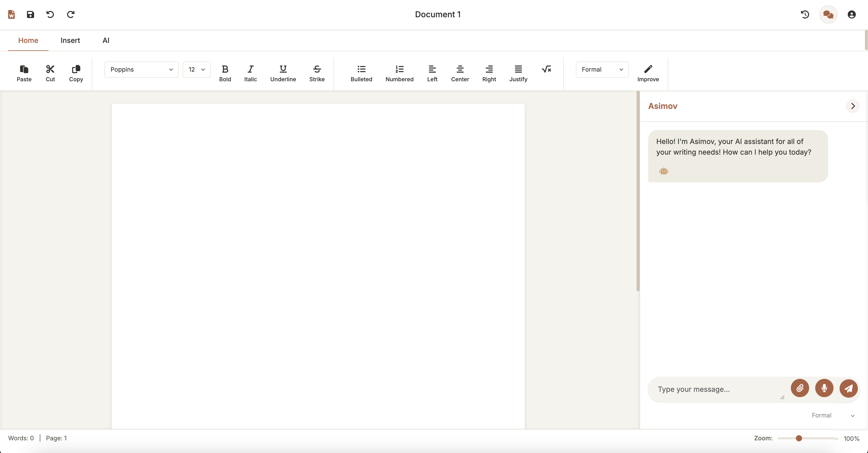This screenshot has height=453, width=868.
Task: Copy the selected text
Action: pyautogui.click(x=76, y=73)
